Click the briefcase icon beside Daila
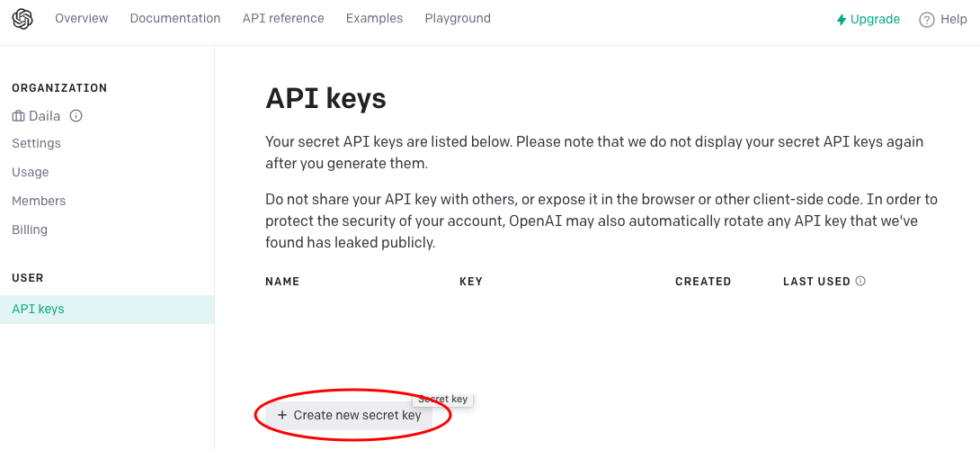The width and height of the screenshot is (980, 450). pos(19,116)
